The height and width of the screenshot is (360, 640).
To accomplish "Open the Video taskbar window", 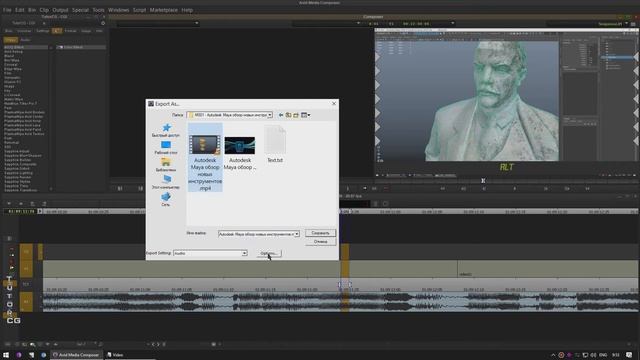I will pos(116,355).
